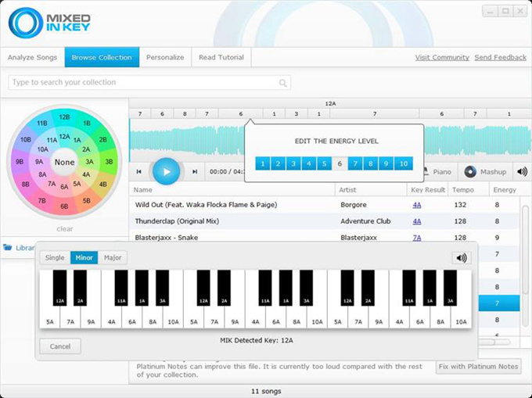Play the track with the blue play button
The image size is (532, 398).
point(166,172)
